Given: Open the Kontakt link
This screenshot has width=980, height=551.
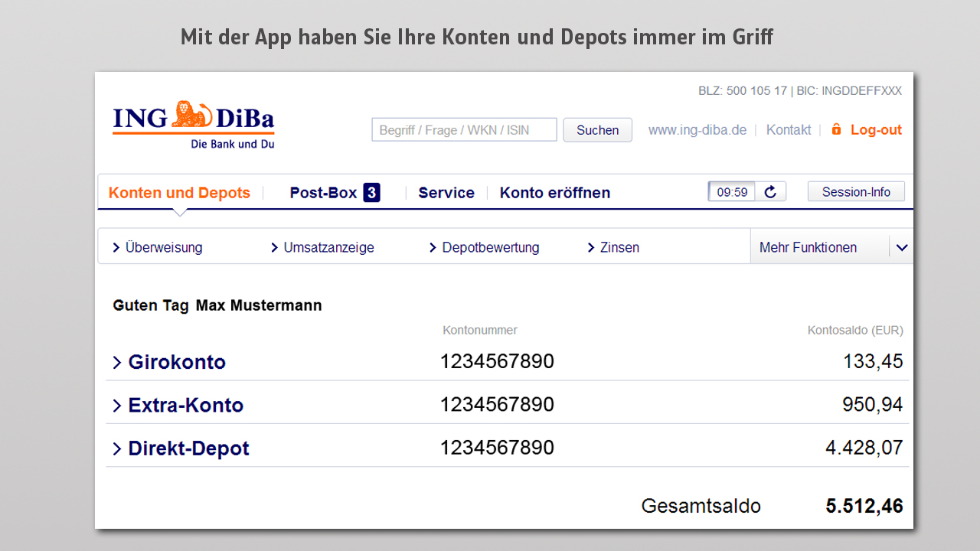Looking at the screenshot, I should (x=789, y=130).
